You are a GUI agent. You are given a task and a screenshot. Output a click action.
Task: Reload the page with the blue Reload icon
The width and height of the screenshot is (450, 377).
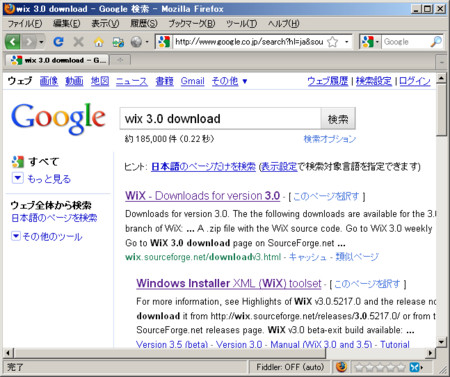58,42
